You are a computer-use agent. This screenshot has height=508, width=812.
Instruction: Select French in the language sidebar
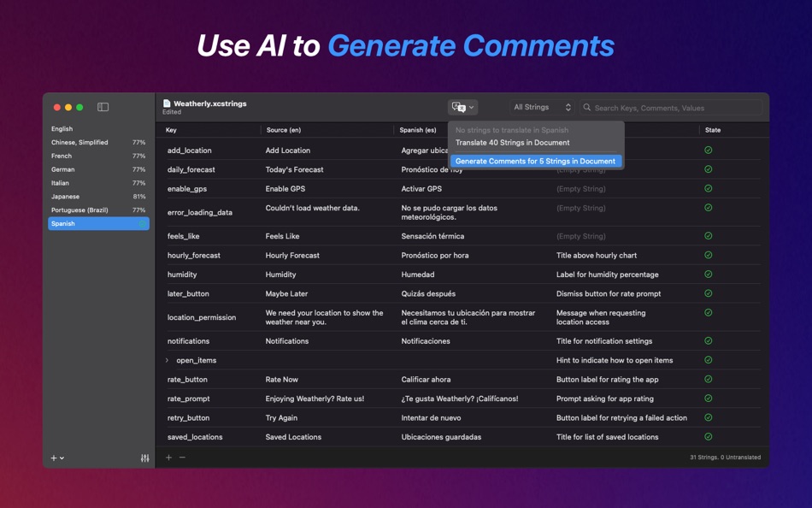pyautogui.click(x=85, y=156)
